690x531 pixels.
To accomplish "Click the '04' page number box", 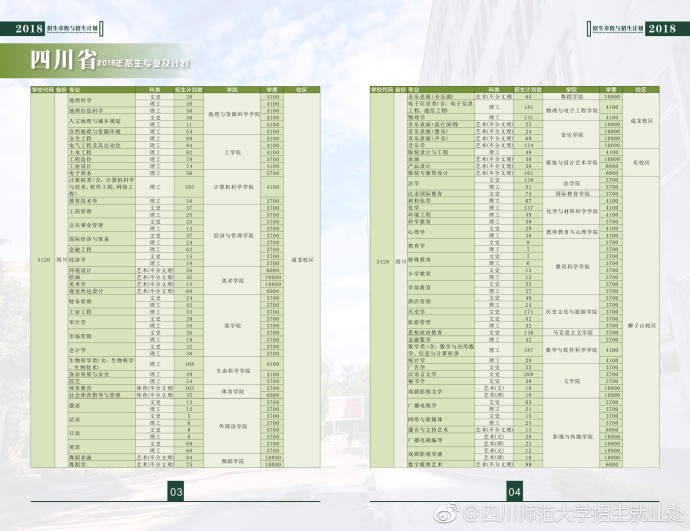I will point(514,491).
